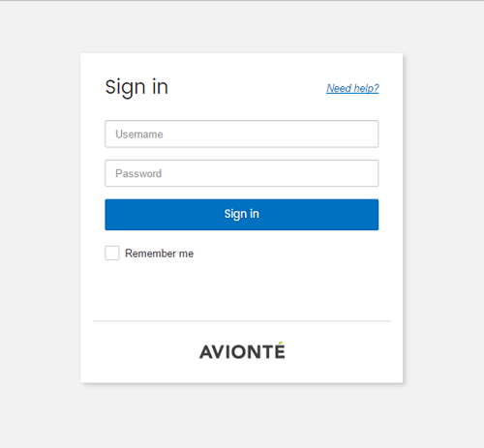This screenshot has width=484, height=448.
Task: Enable the Remember me option box
Action: 112,253
